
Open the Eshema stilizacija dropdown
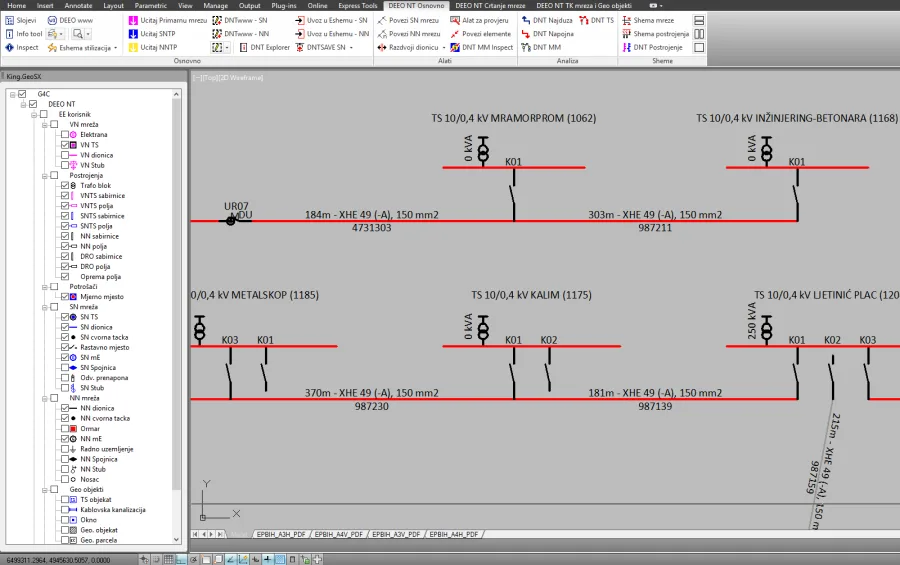116,47
